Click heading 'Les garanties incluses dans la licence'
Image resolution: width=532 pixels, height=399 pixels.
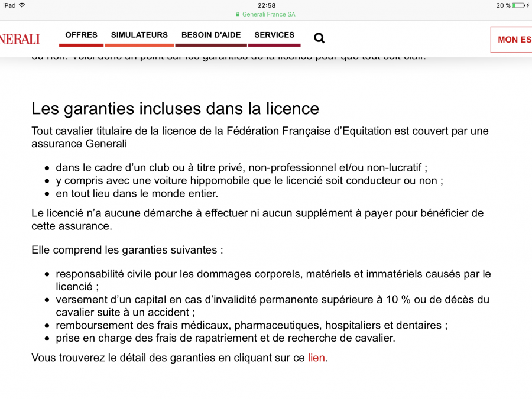pyautogui.click(x=175, y=109)
